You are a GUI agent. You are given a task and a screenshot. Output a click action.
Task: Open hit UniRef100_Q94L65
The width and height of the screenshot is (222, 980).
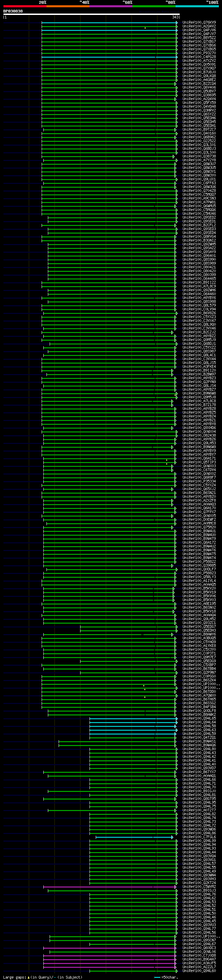coord(199,719)
